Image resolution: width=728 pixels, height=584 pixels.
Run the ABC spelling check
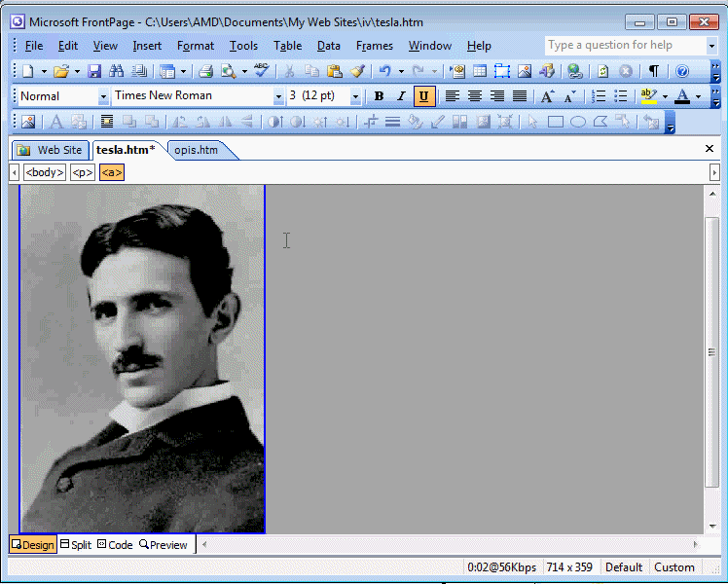(x=261, y=71)
